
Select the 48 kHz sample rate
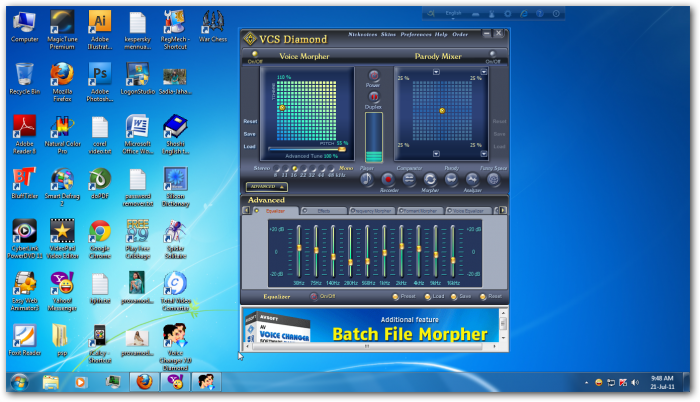[331, 168]
